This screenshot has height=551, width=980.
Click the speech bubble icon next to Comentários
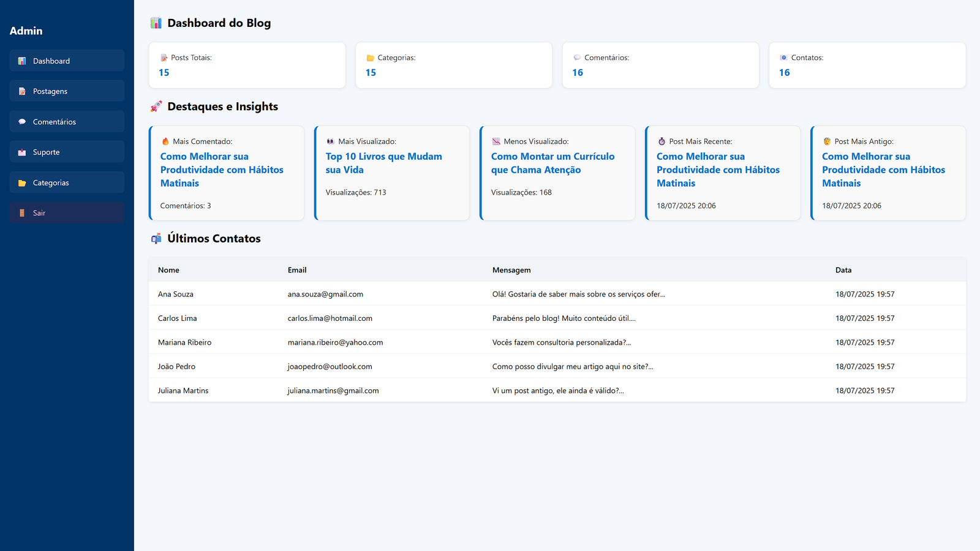click(23, 121)
